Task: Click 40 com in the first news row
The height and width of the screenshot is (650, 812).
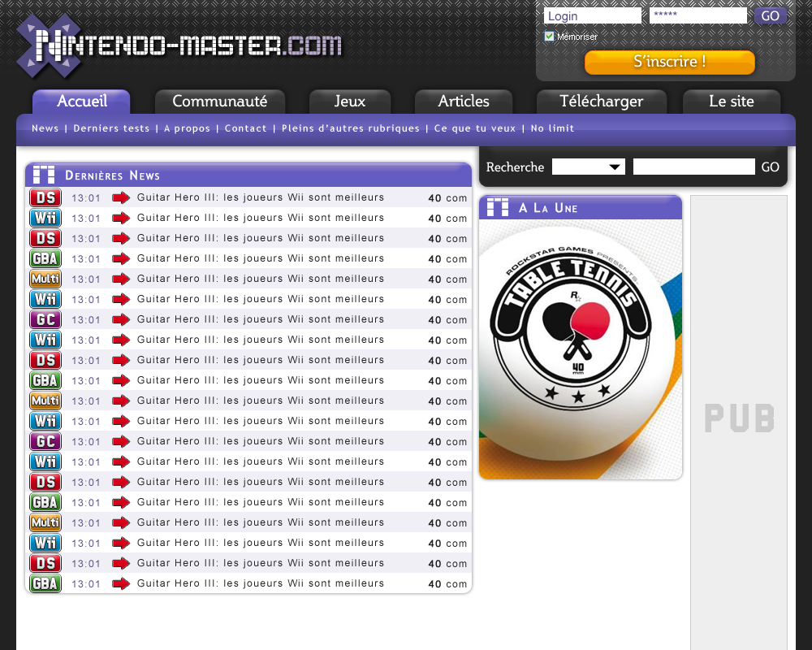Action: click(x=447, y=198)
